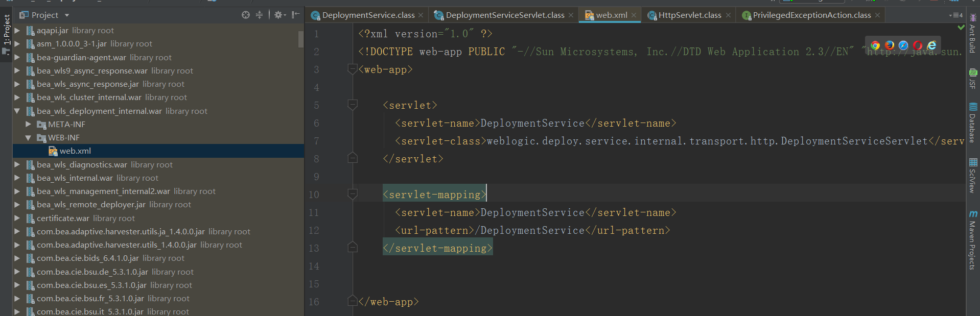The height and width of the screenshot is (316, 980).
Task: Fold the servlet-mapping block at line 10
Action: (353, 194)
